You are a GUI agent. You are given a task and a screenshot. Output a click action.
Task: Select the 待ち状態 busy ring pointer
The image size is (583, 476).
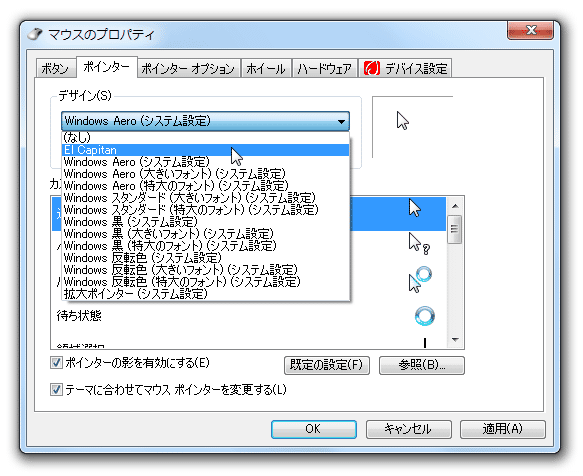(424, 316)
